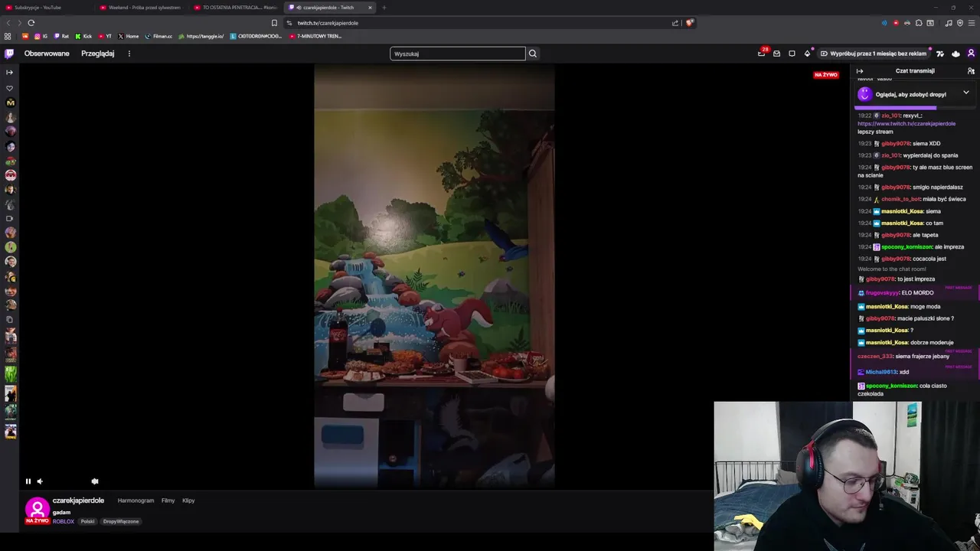Click the Polski language tag
980x551 pixels.
[87, 521]
